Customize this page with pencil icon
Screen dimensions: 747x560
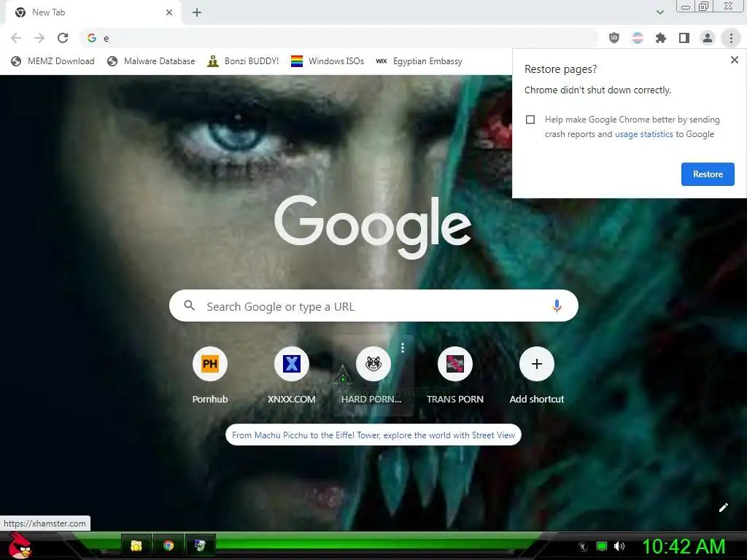point(723,507)
